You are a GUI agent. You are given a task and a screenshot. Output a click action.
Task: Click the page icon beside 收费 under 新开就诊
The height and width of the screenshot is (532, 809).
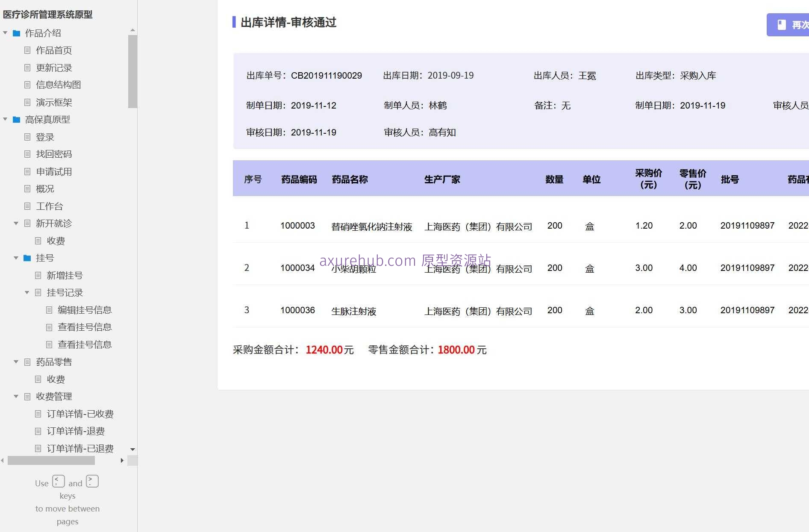tap(38, 241)
